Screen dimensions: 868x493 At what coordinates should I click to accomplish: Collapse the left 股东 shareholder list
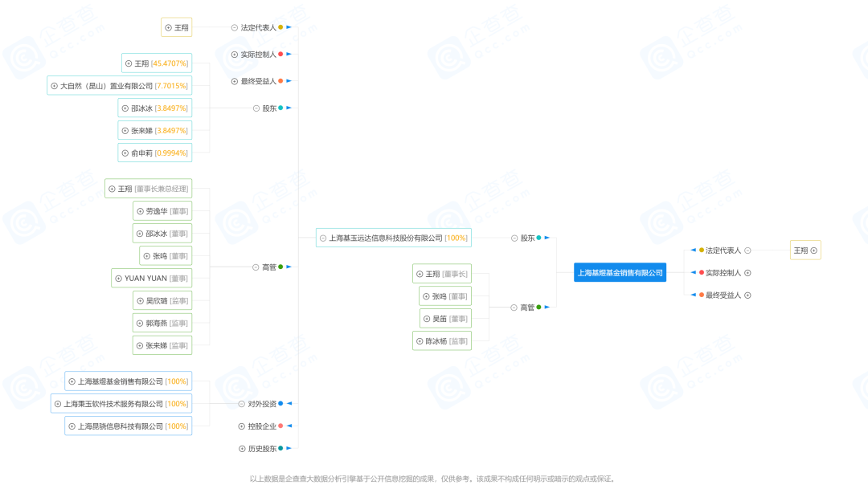256,108
